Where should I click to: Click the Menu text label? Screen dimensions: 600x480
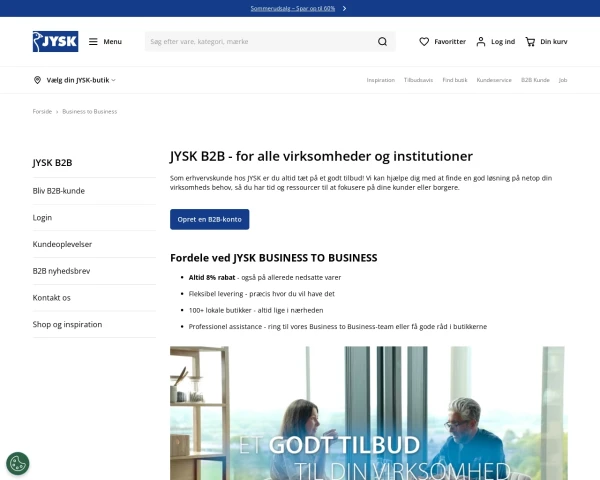(112, 41)
